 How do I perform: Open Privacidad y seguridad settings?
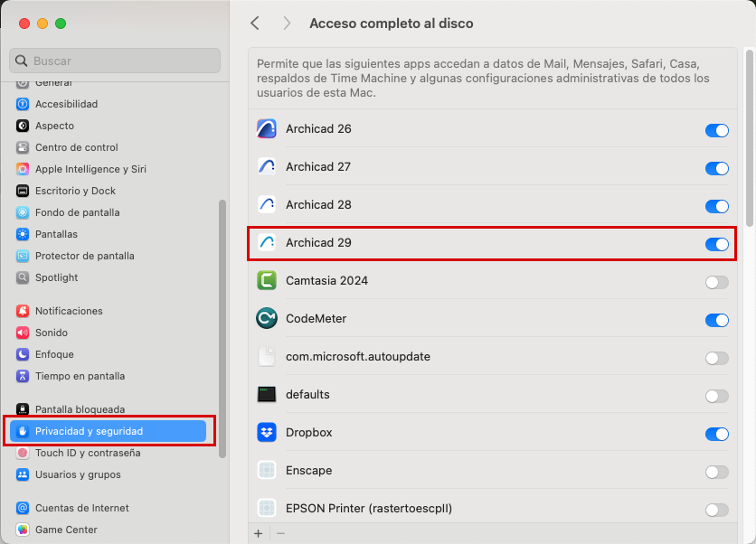coord(90,431)
